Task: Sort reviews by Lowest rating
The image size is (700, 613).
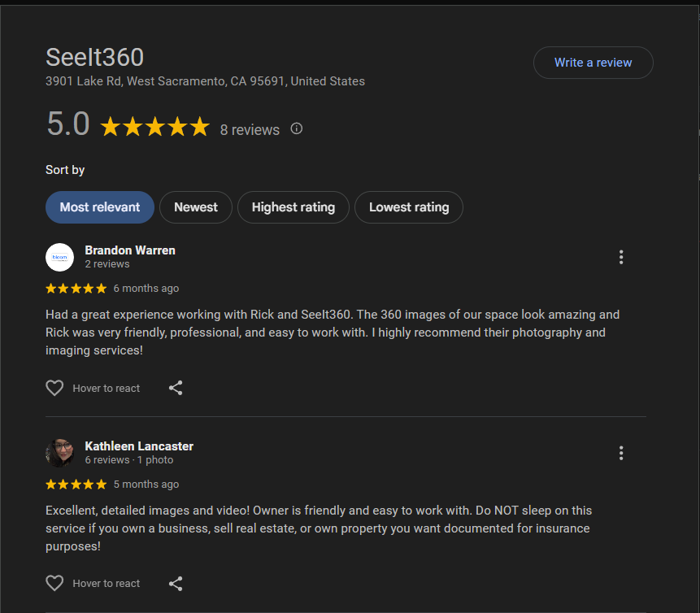Action: point(408,207)
